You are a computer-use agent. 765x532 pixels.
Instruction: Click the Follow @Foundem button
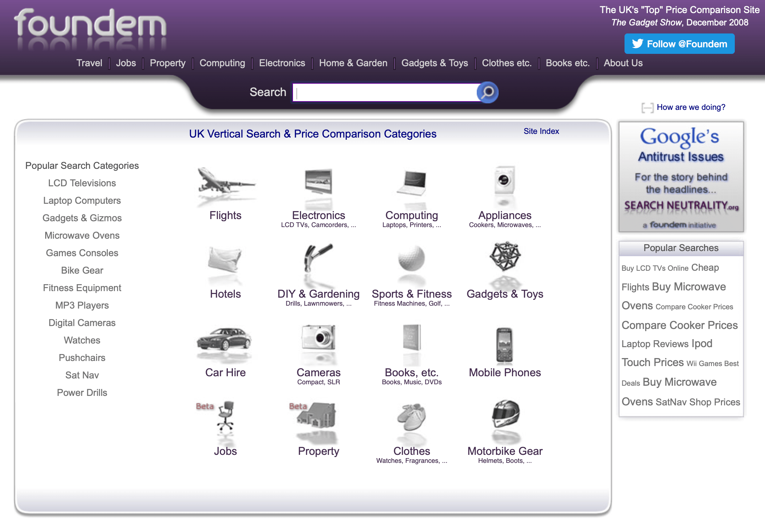(679, 44)
